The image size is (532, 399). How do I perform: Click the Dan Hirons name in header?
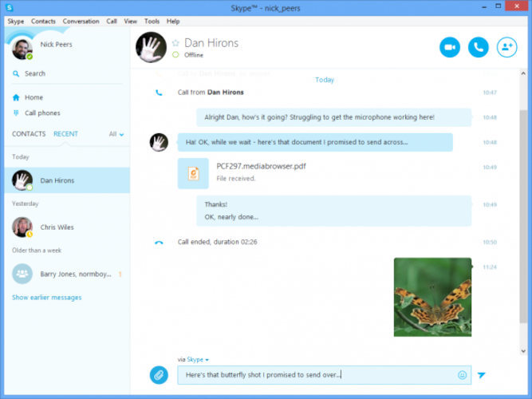[x=211, y=43]
